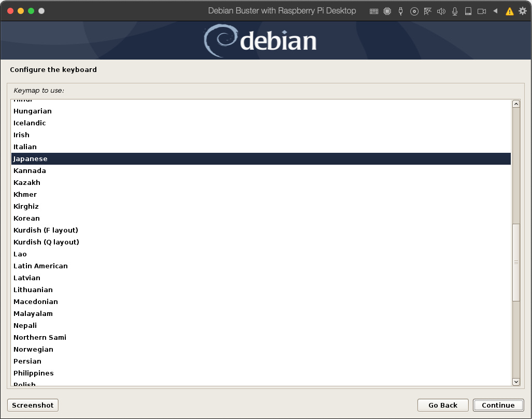This screenshot has width=532, height=419.
Task: Open the keyboard icon in VM title bar
Action: [373, 11]
